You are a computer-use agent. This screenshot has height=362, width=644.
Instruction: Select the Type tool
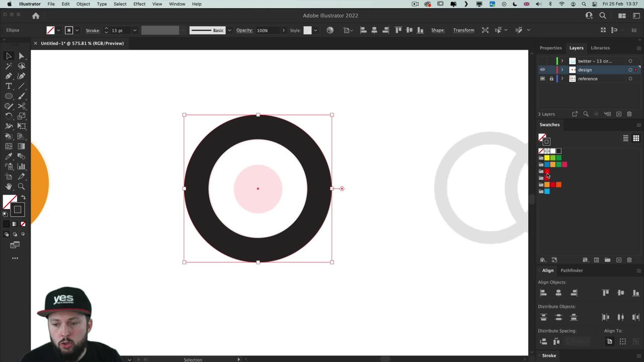pyautogui.click(x=9, y=86)
